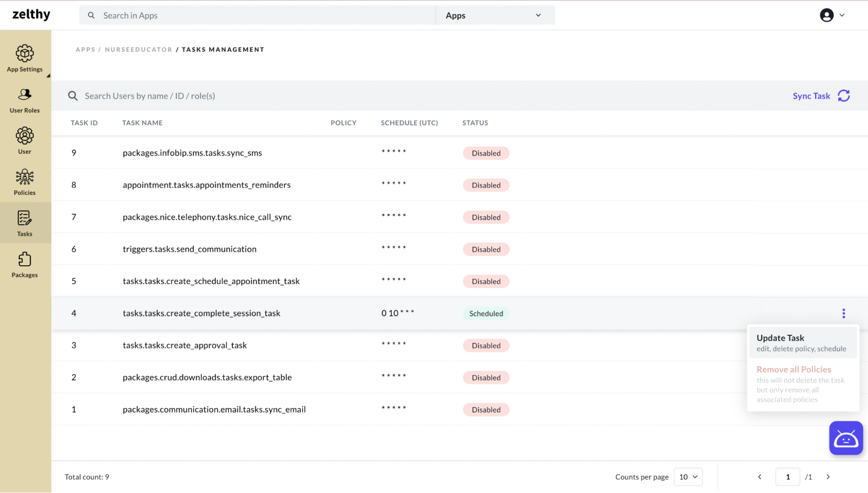Click the task search magnifier icon
This screenshot has height=493, width=868.
[x=73, y=96]
